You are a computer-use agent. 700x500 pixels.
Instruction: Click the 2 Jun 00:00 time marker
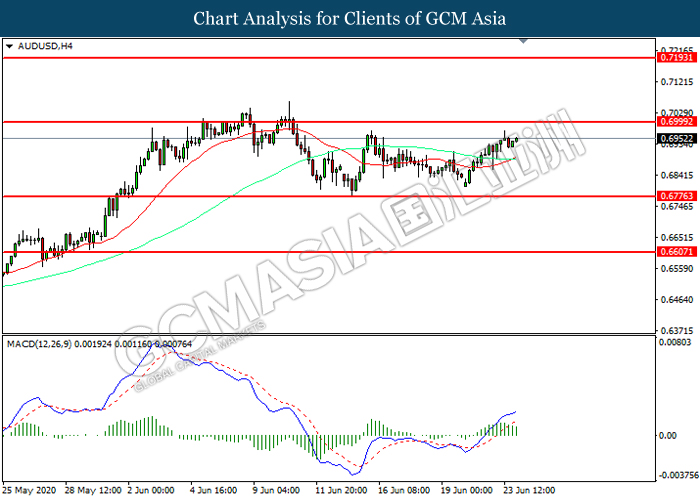click(x=151, y=490)
